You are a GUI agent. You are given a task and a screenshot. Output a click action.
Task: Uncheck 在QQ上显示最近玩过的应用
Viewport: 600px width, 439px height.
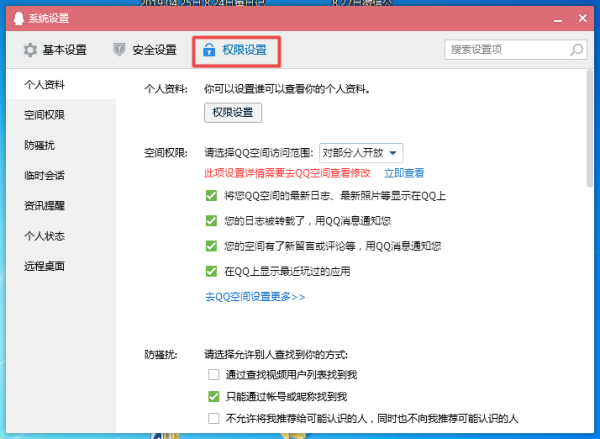pyautogui.click(x=211, y=271)
